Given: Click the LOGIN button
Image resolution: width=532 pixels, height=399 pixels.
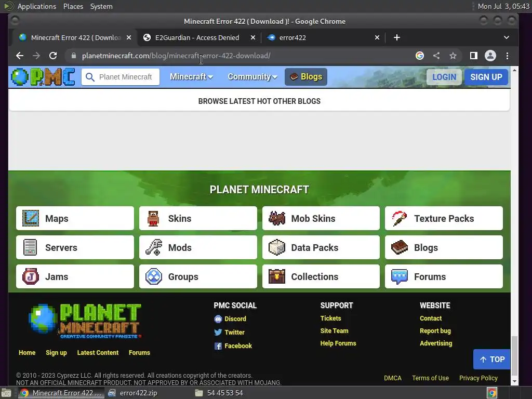Looking at the screenshot, I should (444, 77).
